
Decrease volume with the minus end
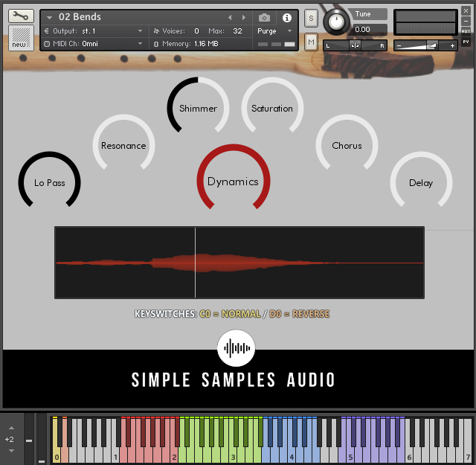pos(399,46)
